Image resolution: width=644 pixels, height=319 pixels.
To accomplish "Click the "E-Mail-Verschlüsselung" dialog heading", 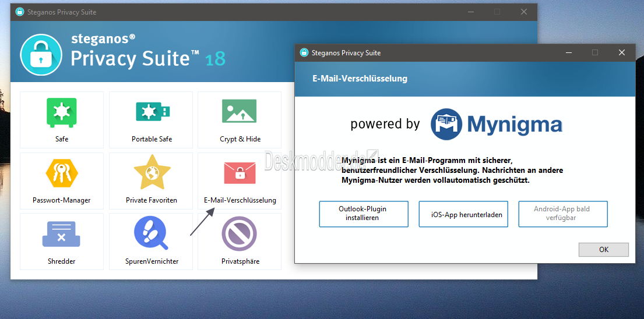I will [x=360, y=79].
